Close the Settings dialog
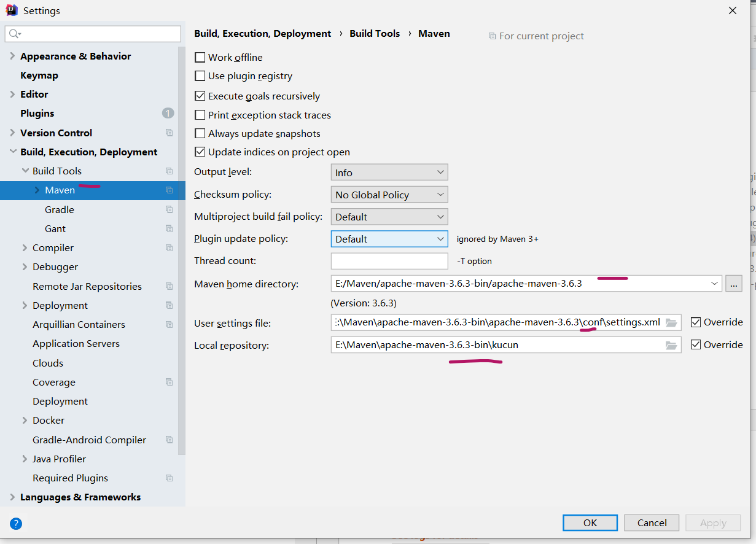 pyautogui.click(x=732, y=10)
